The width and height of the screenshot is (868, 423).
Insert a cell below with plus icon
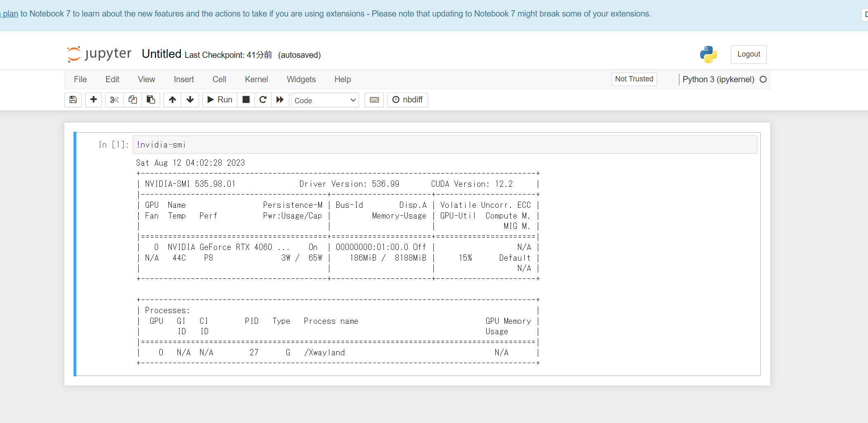point(94,100)
